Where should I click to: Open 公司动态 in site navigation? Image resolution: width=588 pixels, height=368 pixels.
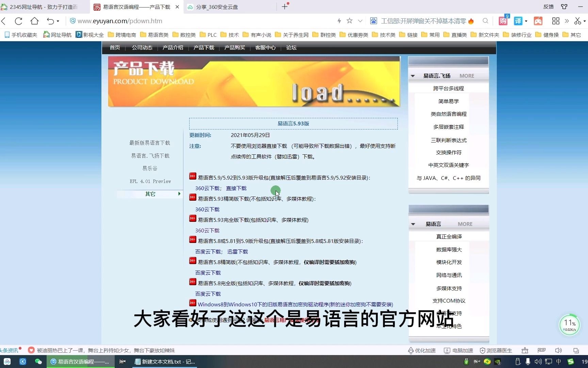coord(142,47)
